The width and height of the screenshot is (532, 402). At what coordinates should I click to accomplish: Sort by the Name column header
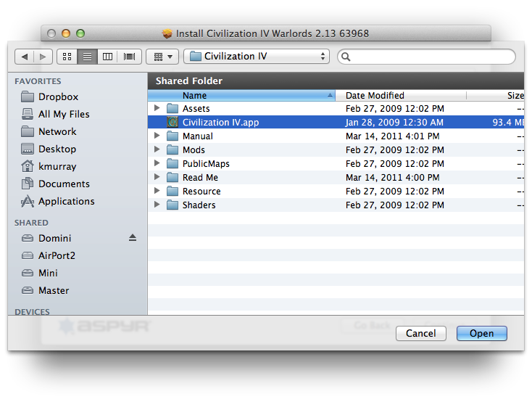[x=241, y=96]
